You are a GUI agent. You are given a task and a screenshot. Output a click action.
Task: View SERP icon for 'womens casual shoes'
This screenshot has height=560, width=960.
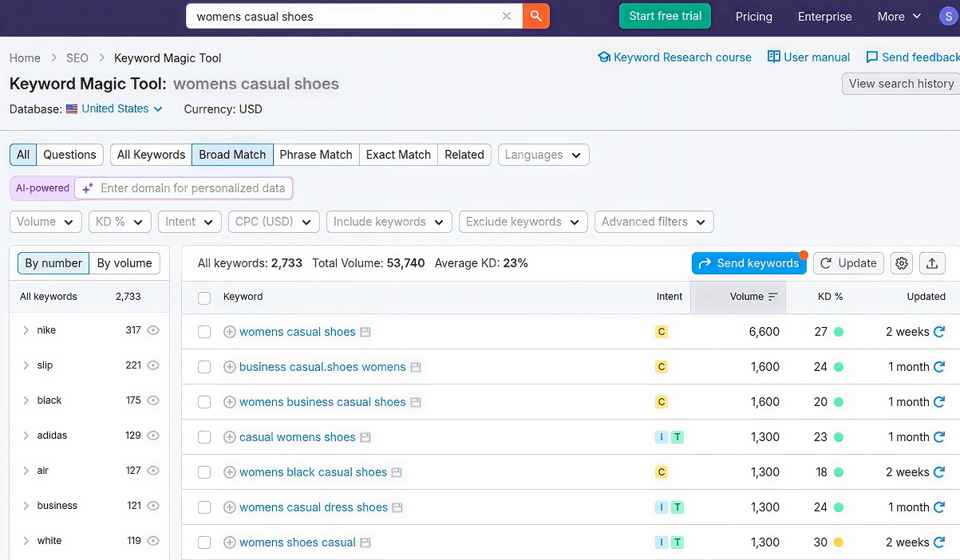click(x=365, y=332)
